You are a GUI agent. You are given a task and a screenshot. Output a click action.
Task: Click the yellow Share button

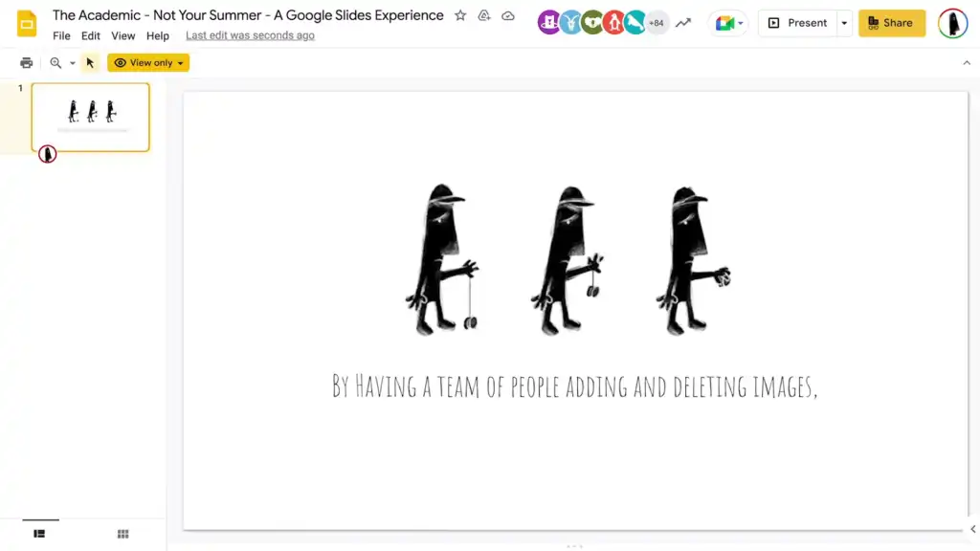click(891, 23)
